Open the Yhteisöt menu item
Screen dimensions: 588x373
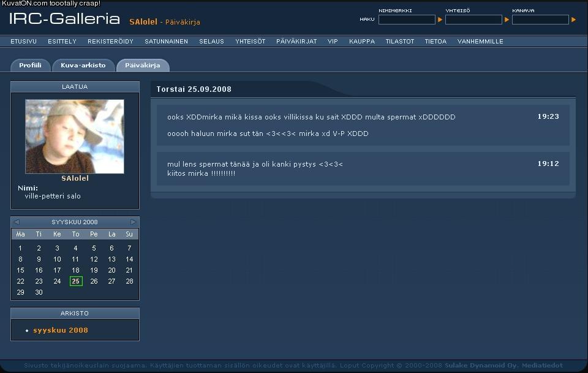coord(250,41)
